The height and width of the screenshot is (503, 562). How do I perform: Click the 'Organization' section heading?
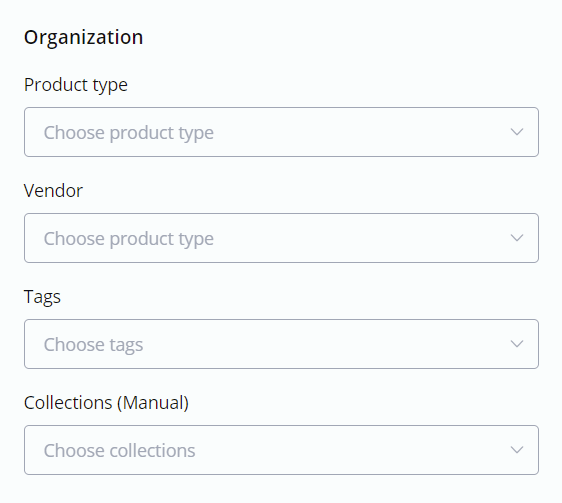[x=84, y=38]
